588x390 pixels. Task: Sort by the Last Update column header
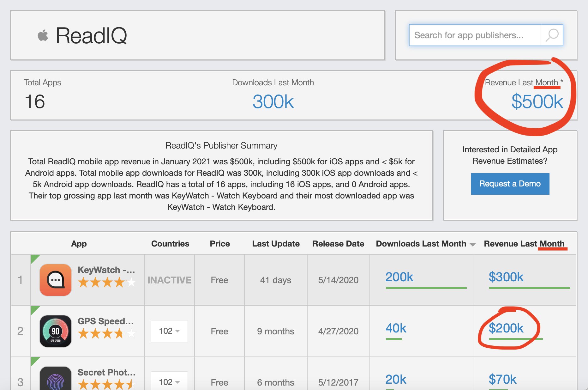(x=276, y=244)
